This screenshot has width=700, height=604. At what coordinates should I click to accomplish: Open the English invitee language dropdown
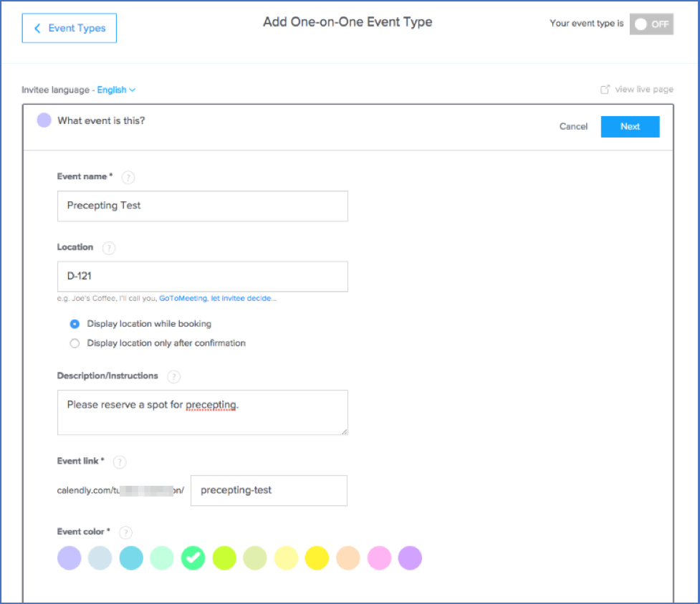116,90
